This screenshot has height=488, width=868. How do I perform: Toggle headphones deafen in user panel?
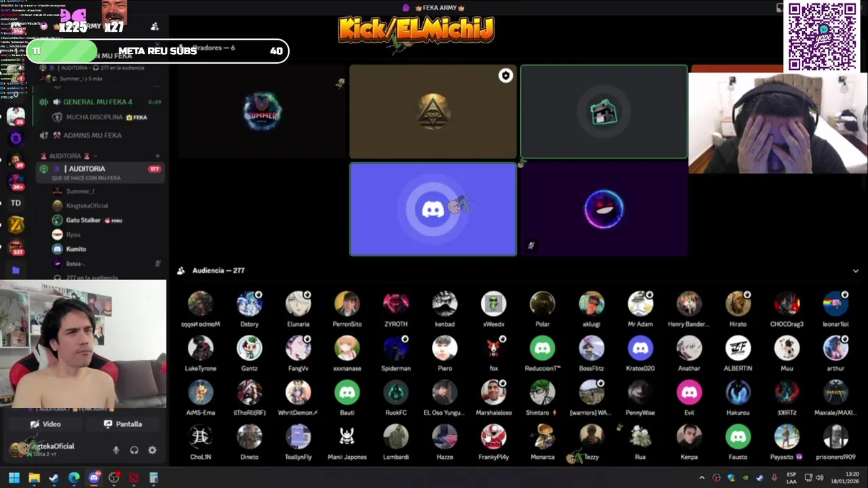[134, 450]
